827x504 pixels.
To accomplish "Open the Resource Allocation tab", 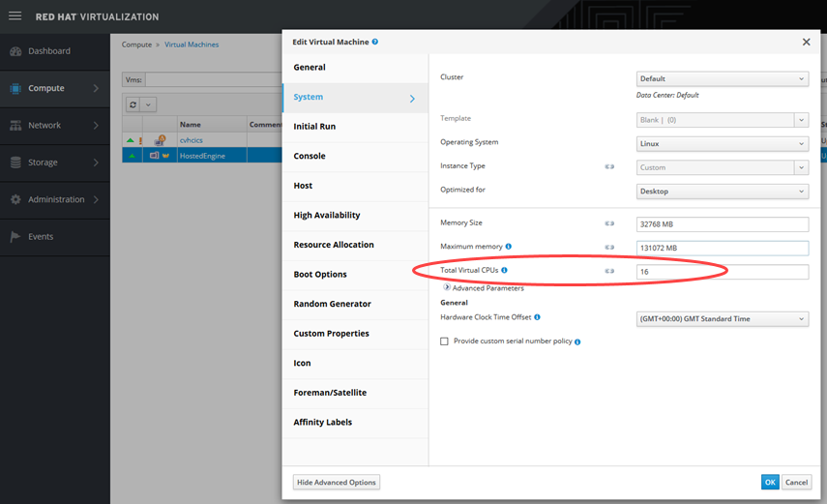I will coord(355,245).
